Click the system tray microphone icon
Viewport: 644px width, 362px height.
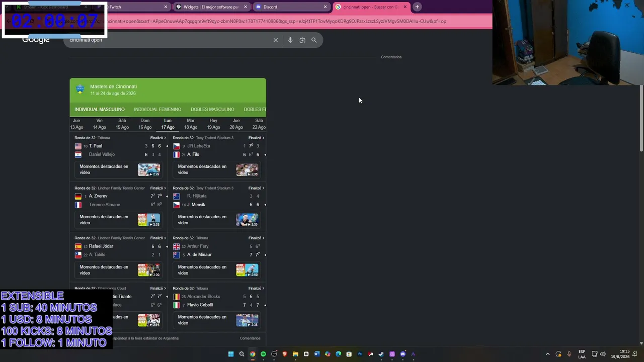pyautogui.click(x=569, y=354)
